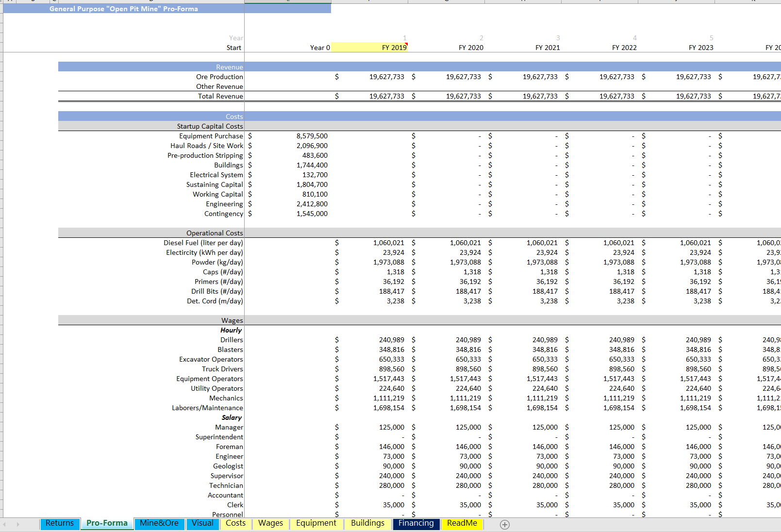Click the Diesel Fuel amount under FY 2023

[697, 243]
